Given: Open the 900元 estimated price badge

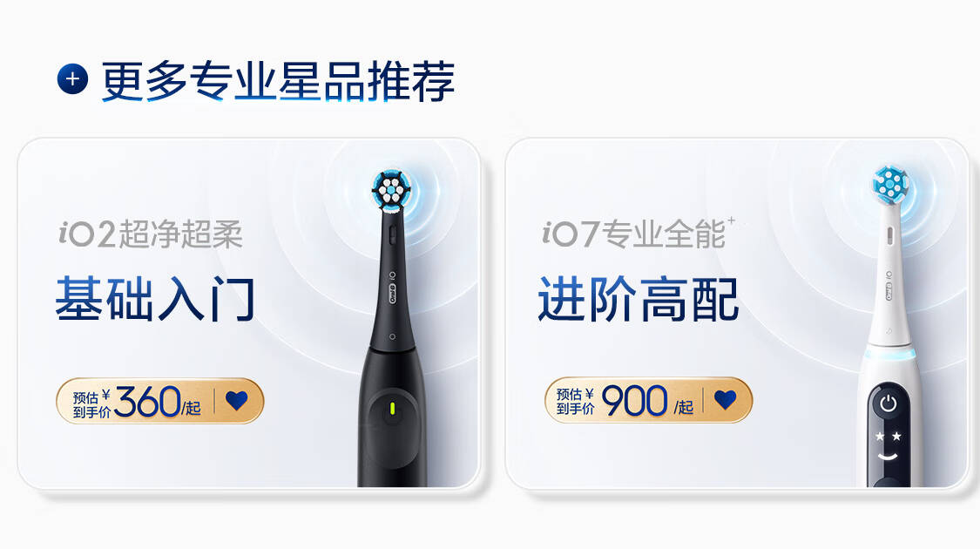Looking at the screenshot, I should pyautogui.click(x=648, y=400).
